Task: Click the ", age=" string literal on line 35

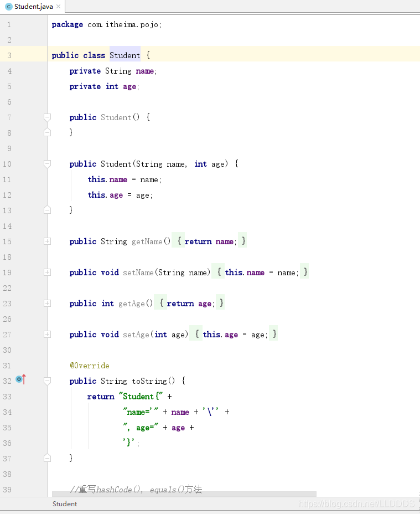Action: [141, 428]
